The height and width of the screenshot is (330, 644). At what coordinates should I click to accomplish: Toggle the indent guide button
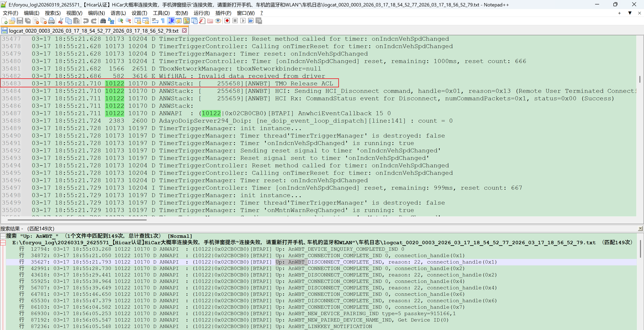coord(171,21)
